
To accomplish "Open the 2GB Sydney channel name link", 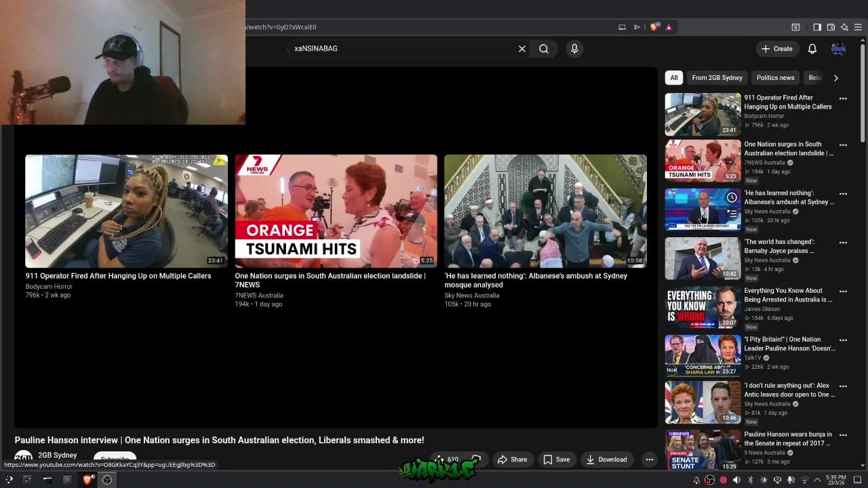I will [x=57, y=455].
